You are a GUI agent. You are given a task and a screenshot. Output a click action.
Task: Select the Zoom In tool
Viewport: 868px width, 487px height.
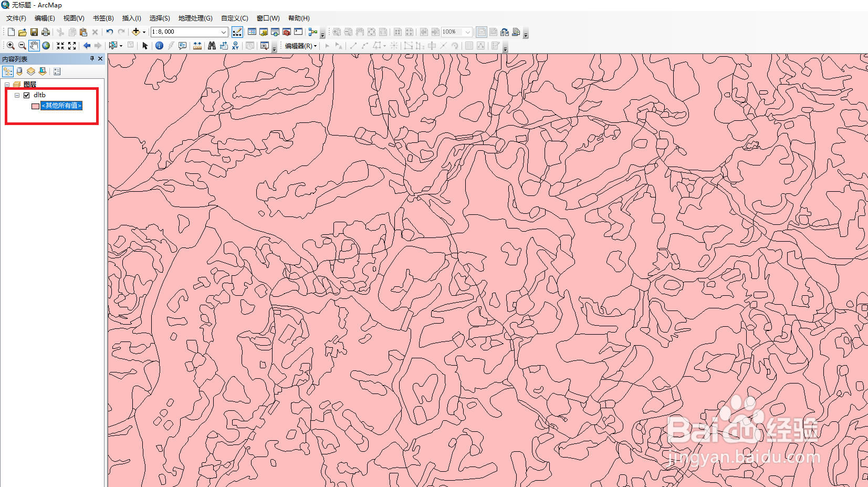pos(11,46)
